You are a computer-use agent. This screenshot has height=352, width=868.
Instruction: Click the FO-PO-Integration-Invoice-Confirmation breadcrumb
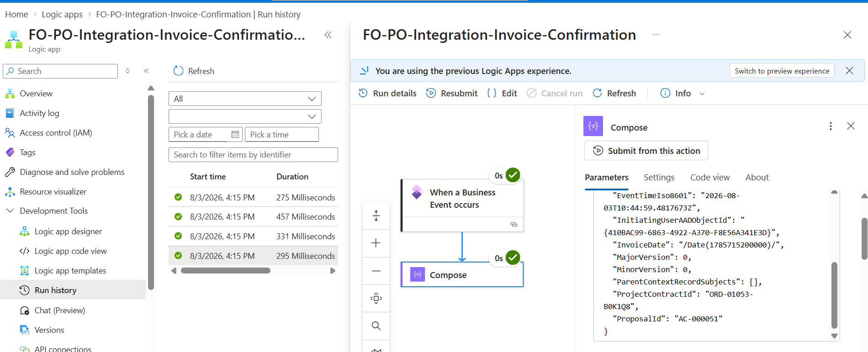(x=173, y=15)
